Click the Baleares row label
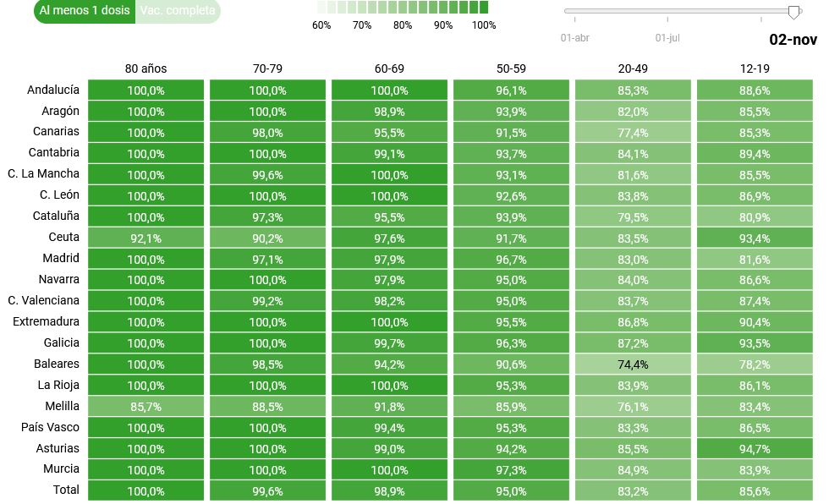This screenshot has width=829, height=504. [x=58, y=364]
